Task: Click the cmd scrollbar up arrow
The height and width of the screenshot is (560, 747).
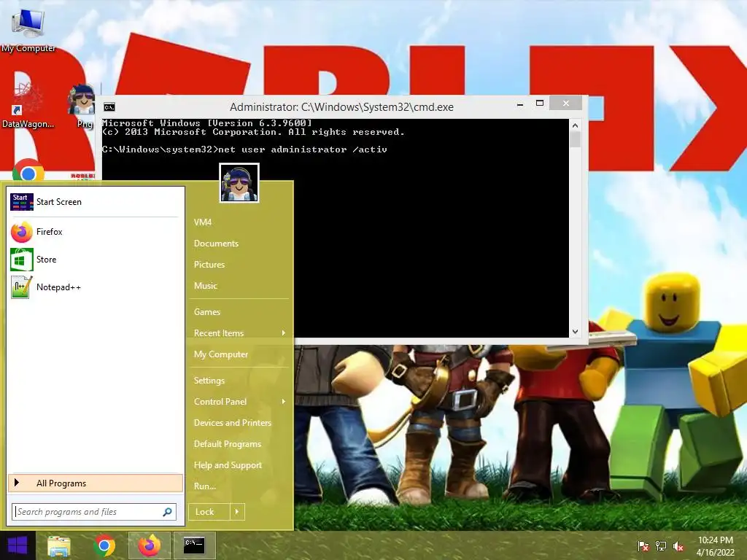Action: point(575,125)
